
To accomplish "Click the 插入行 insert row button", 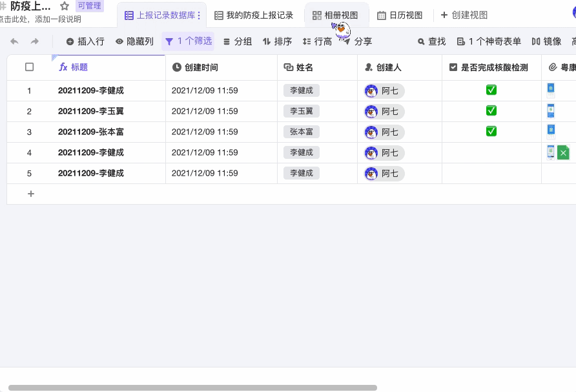I will (85, 41).
